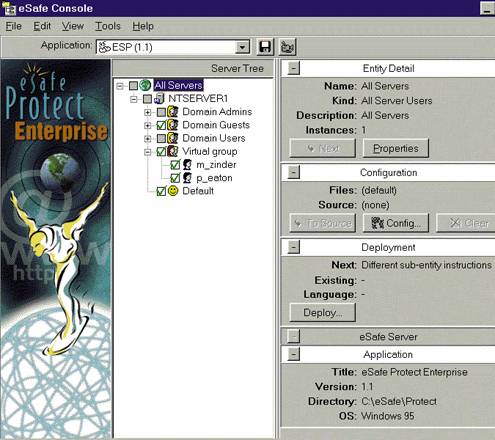Uncheck the Domain Guests checkbox
Viewport: 495px width, 440px height.
pyautogui.click(x=161, y=125)
